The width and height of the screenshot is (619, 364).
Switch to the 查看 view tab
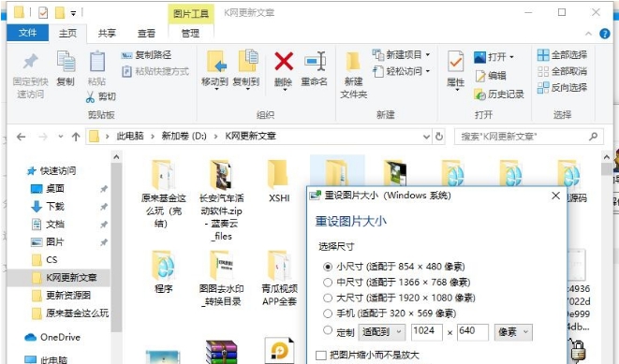point(146,33)
